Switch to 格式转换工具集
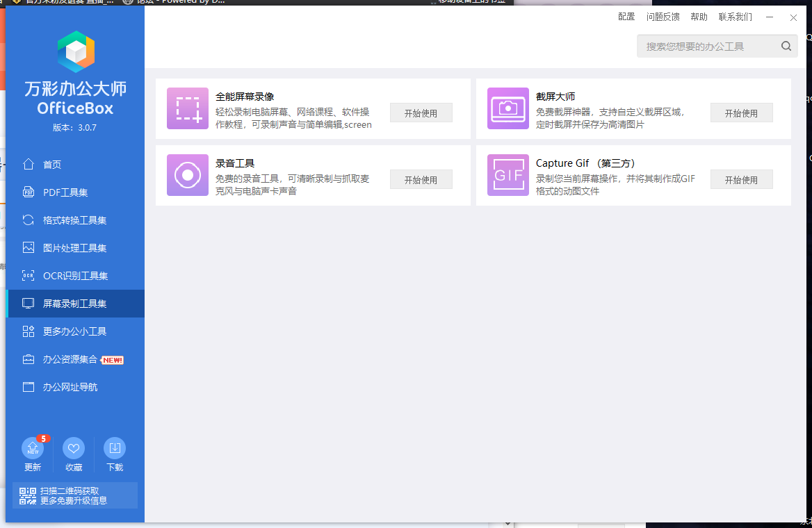 coord(75,220)
